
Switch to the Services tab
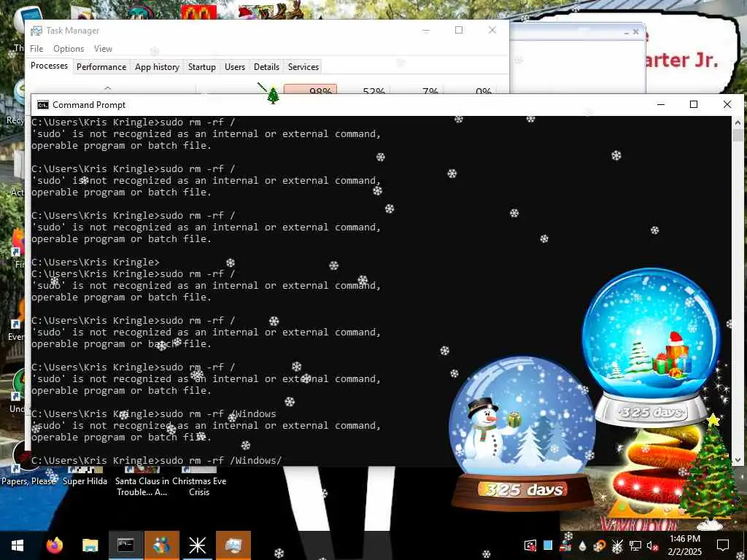pyautogui.click(x=303, y=66)
